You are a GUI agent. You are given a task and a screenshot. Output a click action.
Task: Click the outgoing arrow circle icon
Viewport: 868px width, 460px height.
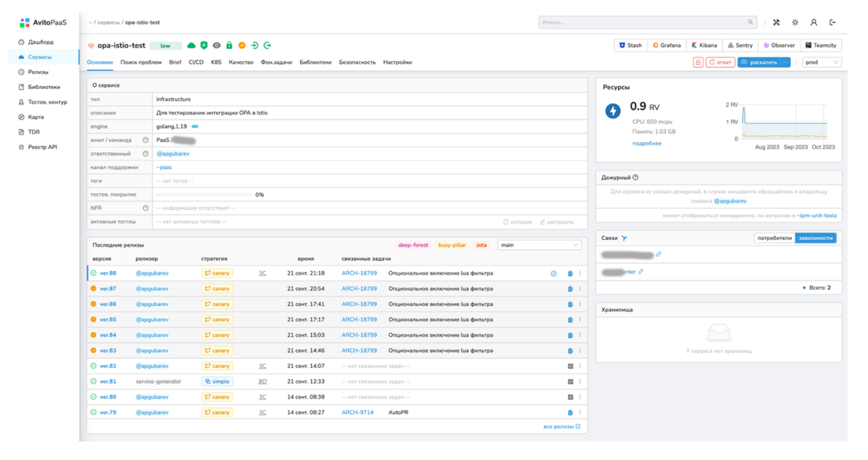point(267,46)
